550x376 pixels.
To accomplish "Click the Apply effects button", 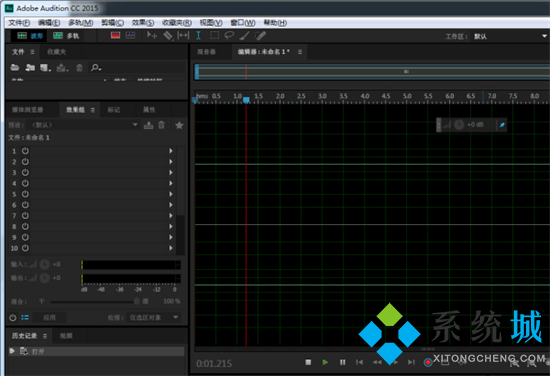I will [x=49, y=317].
